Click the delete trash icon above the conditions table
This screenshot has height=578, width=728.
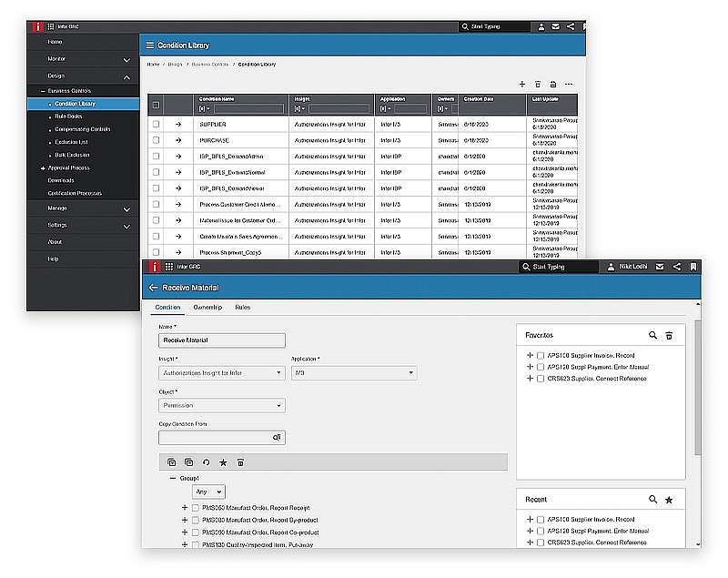click(x=538, y=84)
